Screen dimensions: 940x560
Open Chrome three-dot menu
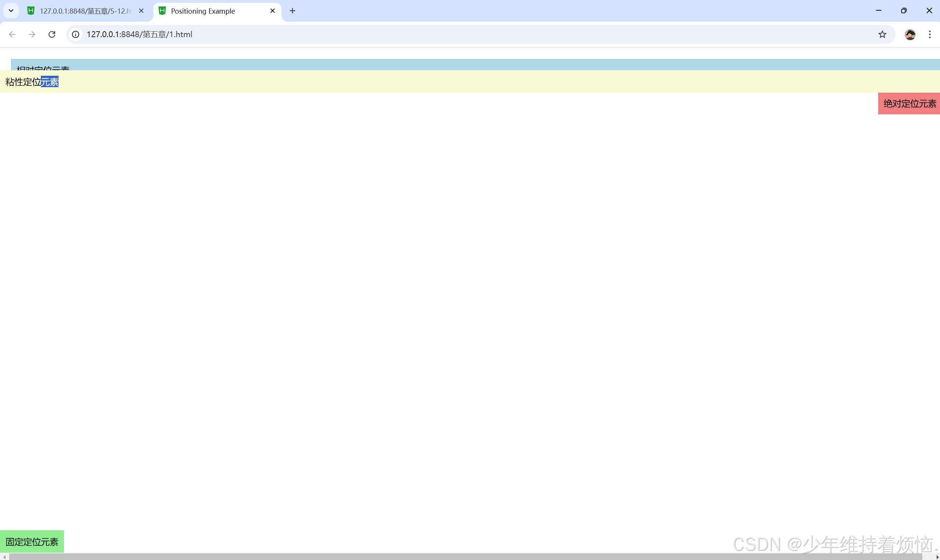coord(930,34)
